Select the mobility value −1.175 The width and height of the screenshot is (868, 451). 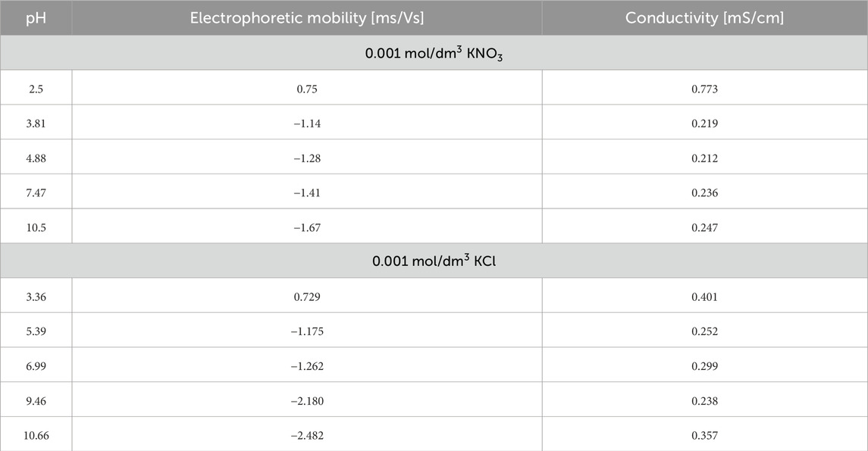(x=307, y=331)
